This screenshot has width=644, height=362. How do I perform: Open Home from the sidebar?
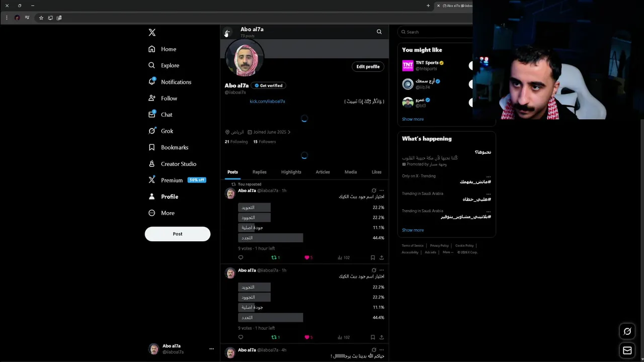(x=163, y=49)
